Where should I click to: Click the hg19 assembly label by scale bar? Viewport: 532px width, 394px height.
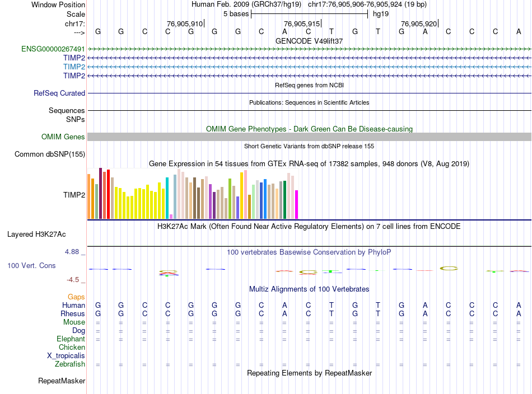(381, 14)
